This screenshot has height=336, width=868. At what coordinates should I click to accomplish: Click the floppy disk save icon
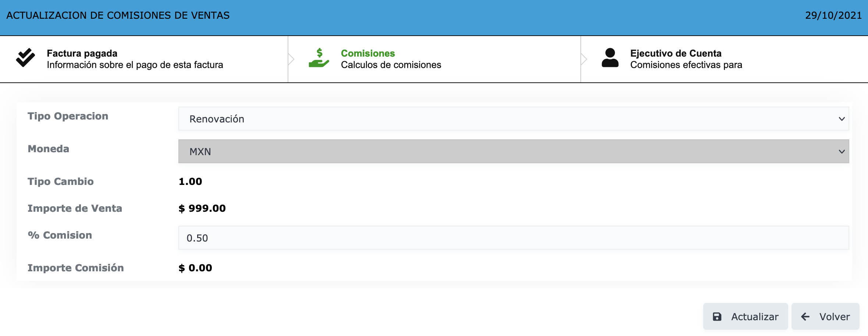717,317
